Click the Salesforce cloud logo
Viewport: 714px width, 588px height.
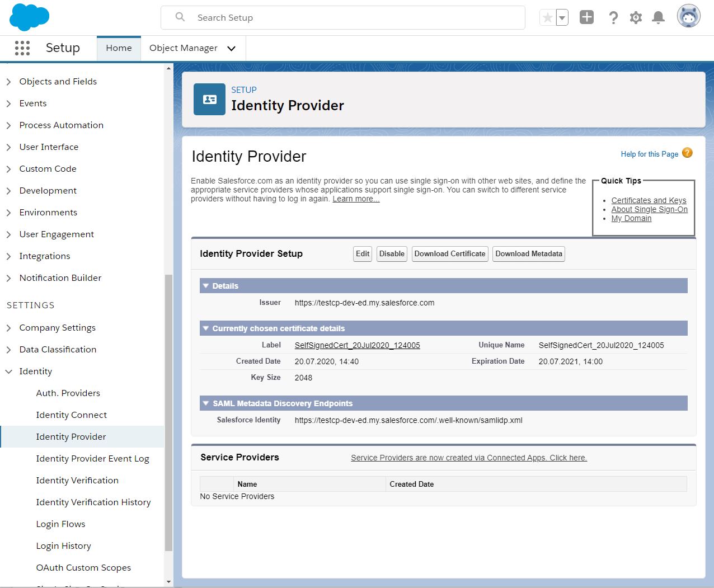(29, 16)
